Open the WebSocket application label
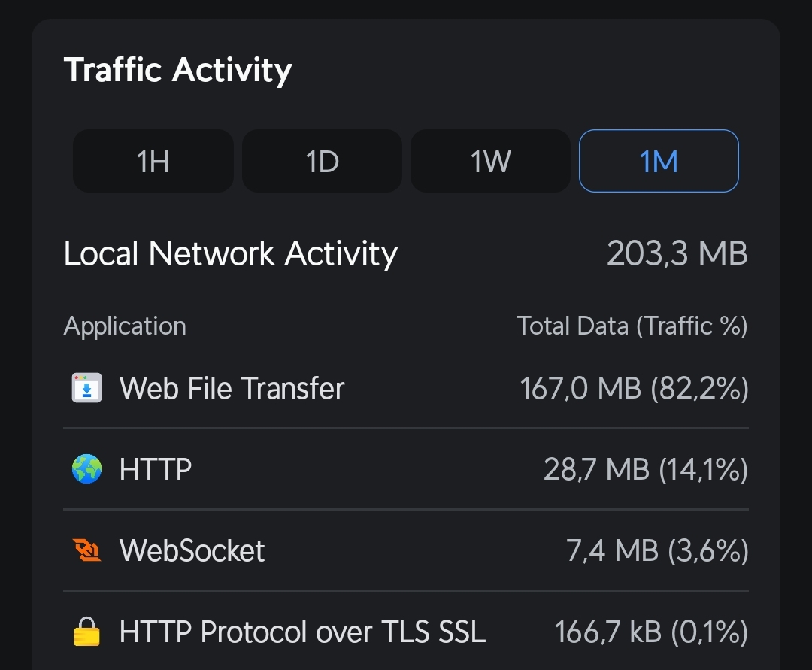The image size is (812, 670). [192, 551]
